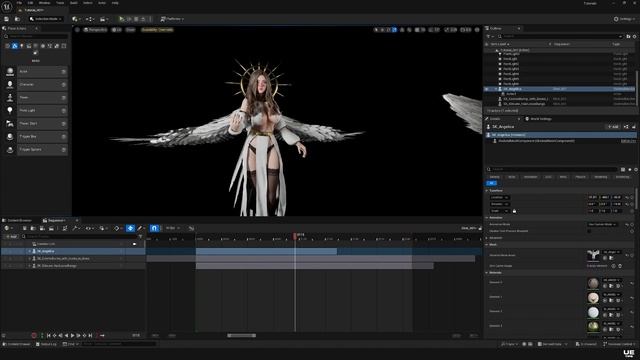Click the Outliner settings gear icon

[x=635, y=36]
